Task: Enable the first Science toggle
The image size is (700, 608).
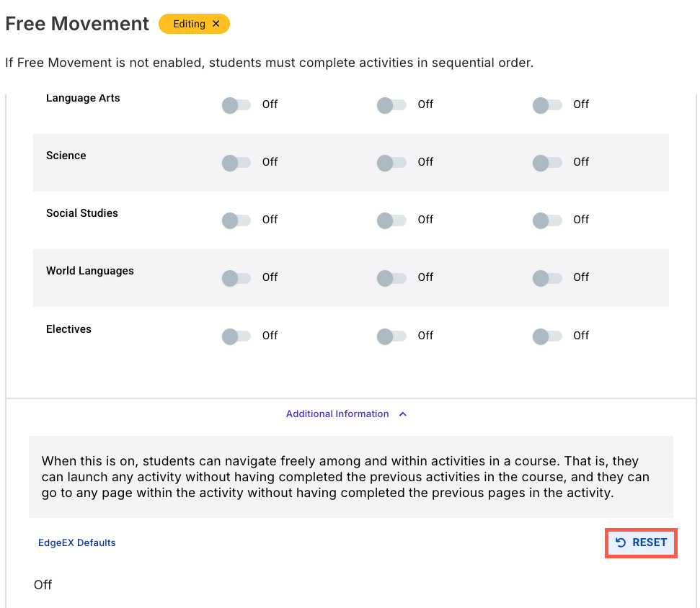Action: point(236,163)
